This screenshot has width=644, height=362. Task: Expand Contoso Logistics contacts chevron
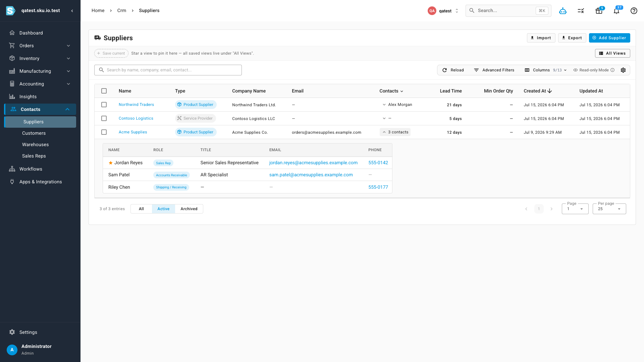click(384, 118)
